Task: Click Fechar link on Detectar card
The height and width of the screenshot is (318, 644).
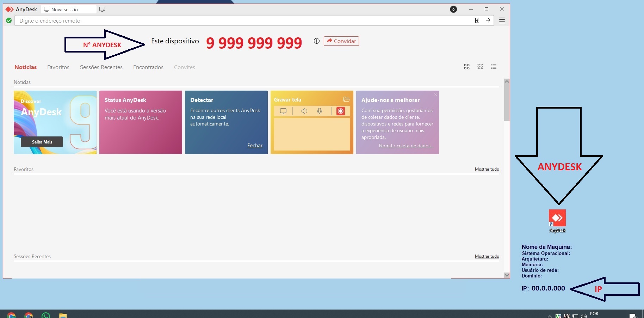Action: (255, 146)
